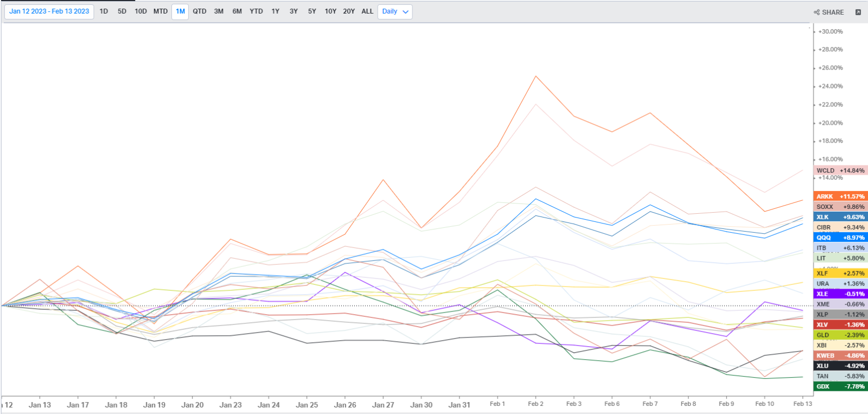Image resolution: width=868 pixels, height=414 pixels.
Task: Click the KWEB -4.86% legend label
Action: (840, 356)
